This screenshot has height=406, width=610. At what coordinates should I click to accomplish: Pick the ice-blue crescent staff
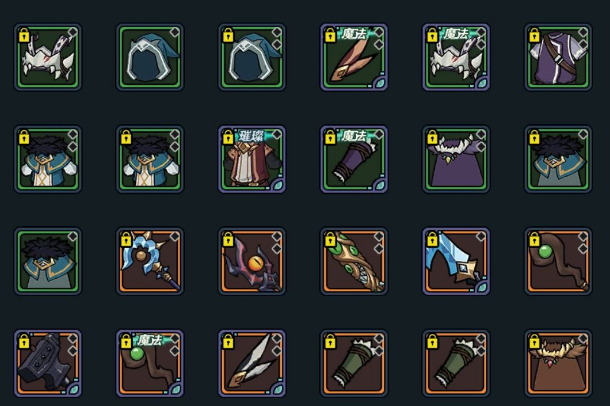click(x=150, y=261)
